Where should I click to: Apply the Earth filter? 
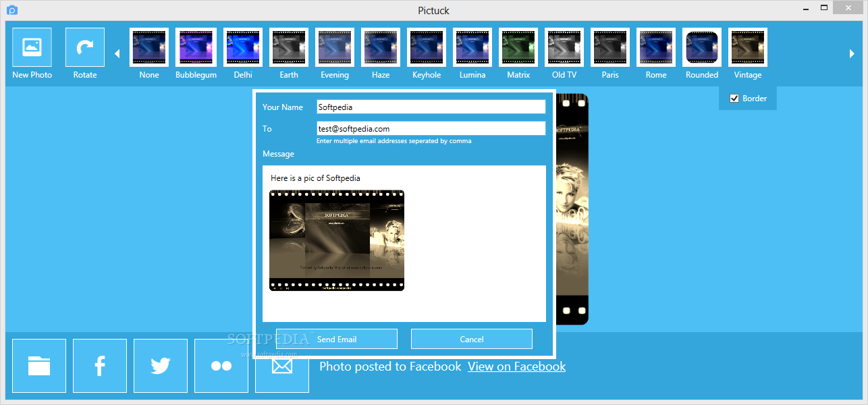[x=289, y=47]
